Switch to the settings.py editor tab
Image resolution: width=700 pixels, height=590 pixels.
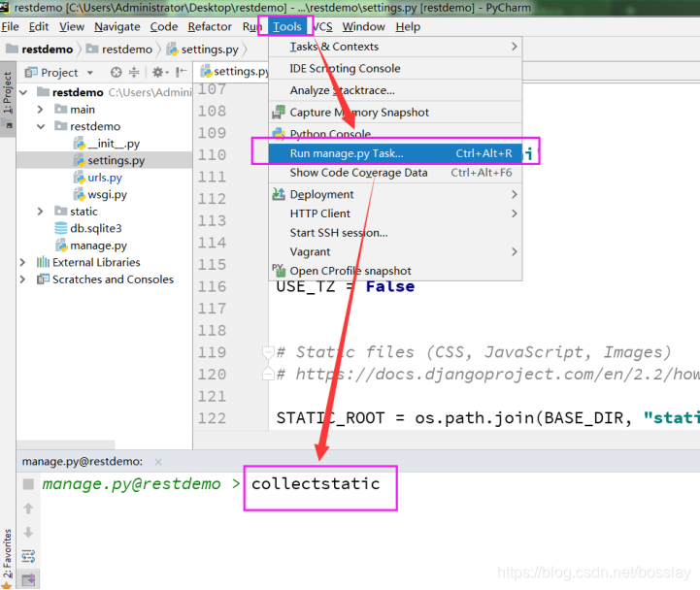(234, 72)
